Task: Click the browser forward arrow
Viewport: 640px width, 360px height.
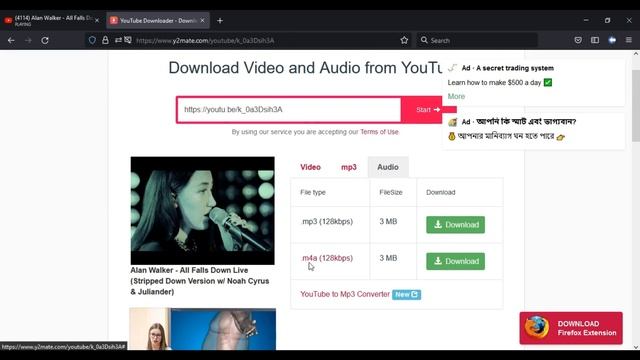Action: tap(28, 40)
